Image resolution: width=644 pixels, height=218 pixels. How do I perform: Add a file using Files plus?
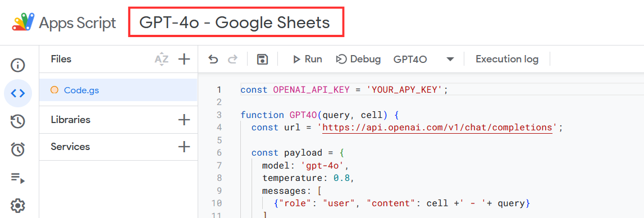tap(184, 59)
